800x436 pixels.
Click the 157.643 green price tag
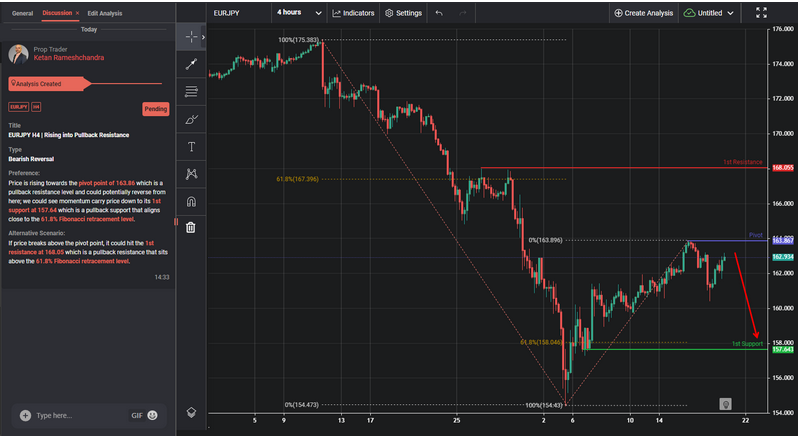click(783, 349)
